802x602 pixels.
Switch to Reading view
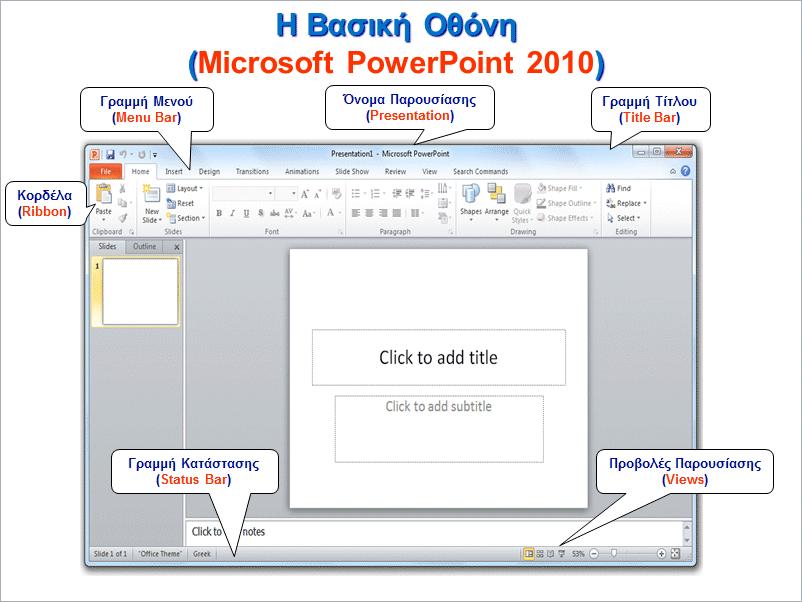click(550, 554)
